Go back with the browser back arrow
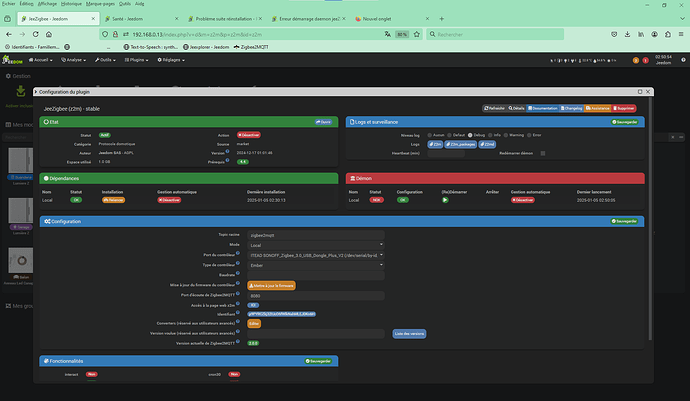 click(x=9, y=34)
